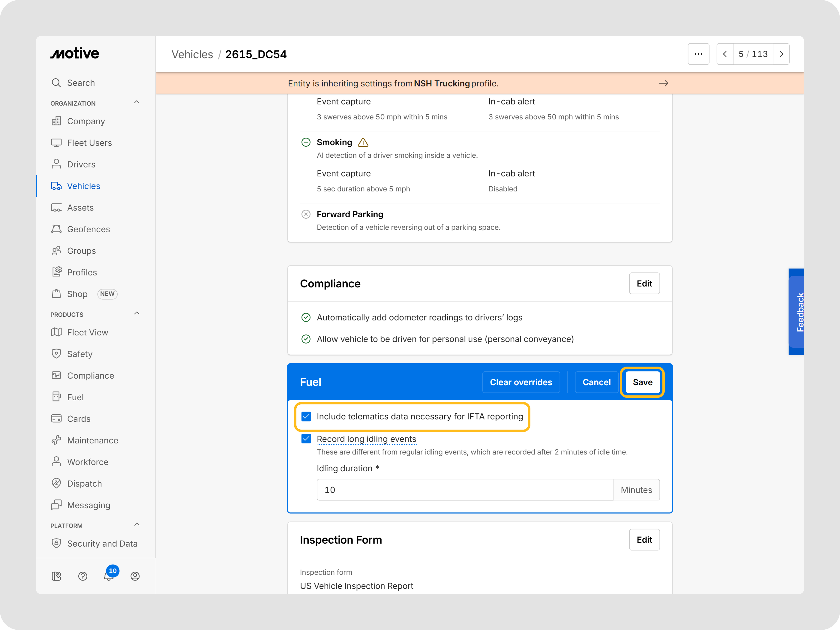Collapse the Products sidebar section
This screenshot has height=630, width=840.
click(137, 314)
